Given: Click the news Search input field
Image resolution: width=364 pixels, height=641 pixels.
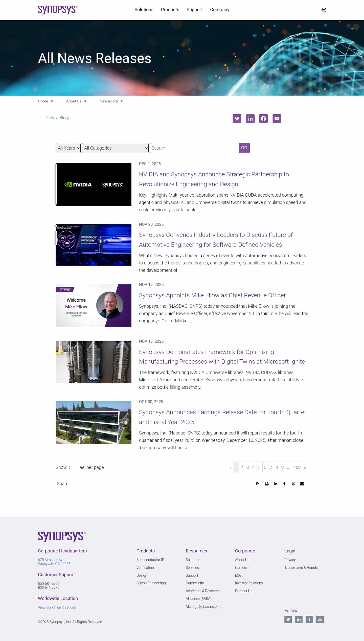Looking at the screenshot, I should pyautogui.click(x=194, y=148).
